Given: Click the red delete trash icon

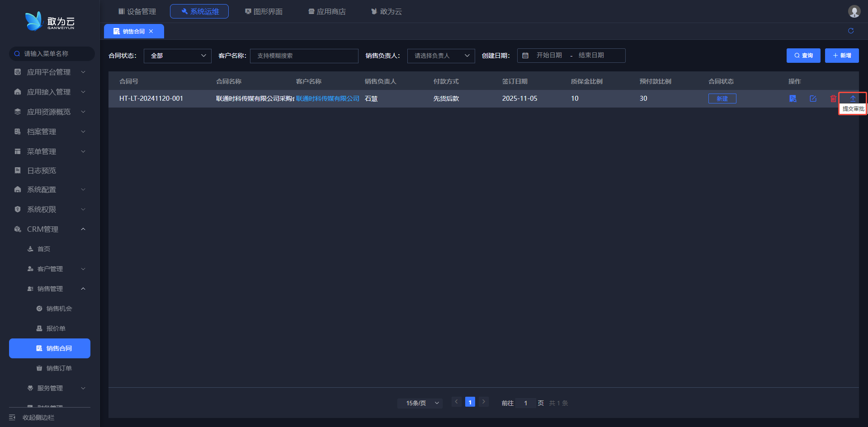Looking at the screenshot, I should coord(833,99).
